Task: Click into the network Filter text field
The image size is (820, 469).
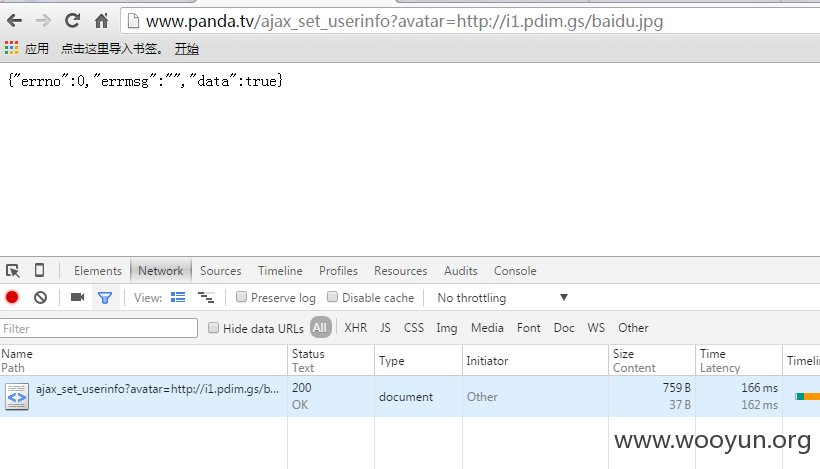Action: (x=99, y=328)
